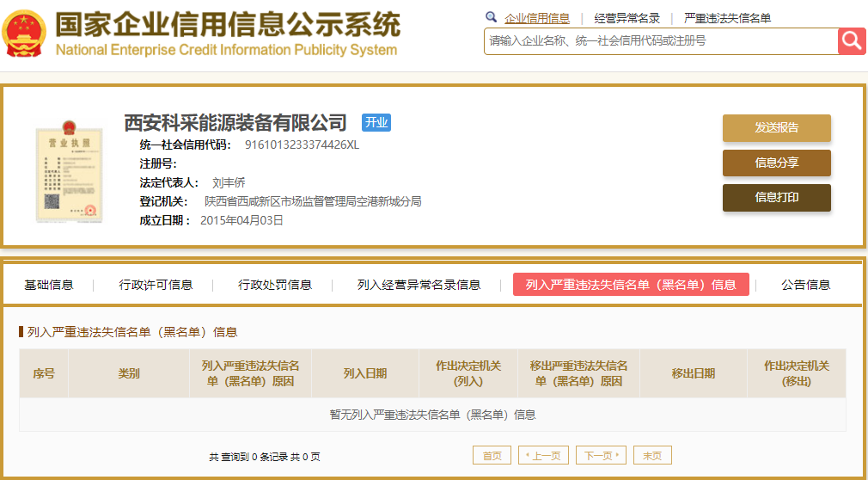Click registration authority 陕西省西咸新区市场监督管理局空港新城分局
Image resolution: width=868 pixels, height=480 pixels.
point(314,202)
